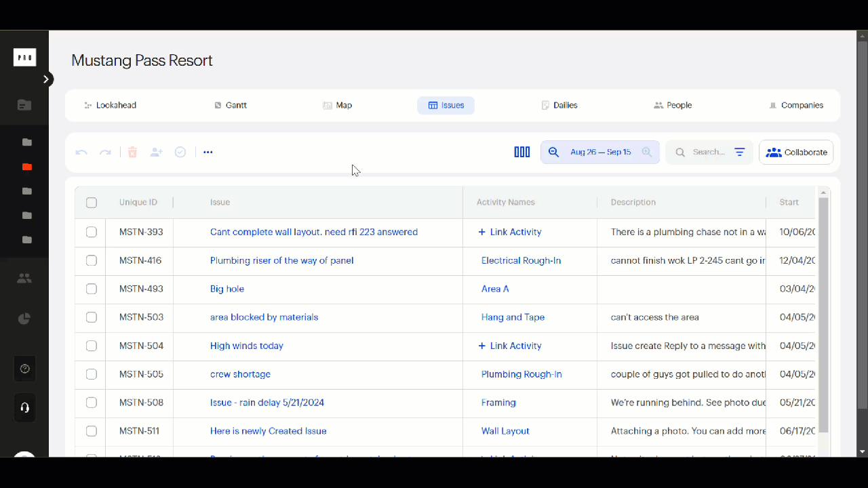Viewport: 868px width, 488px height.
Task: Click the zoom out magnifier icon
Action: coord(554,152)
